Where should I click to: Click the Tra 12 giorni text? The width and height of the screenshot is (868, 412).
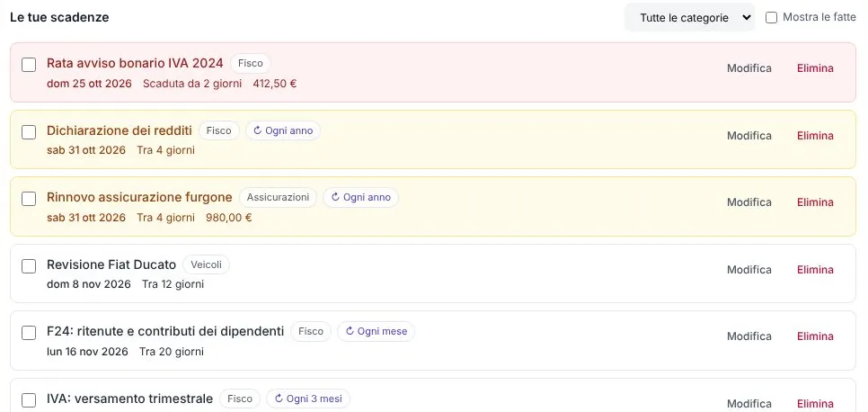(173, 284)
